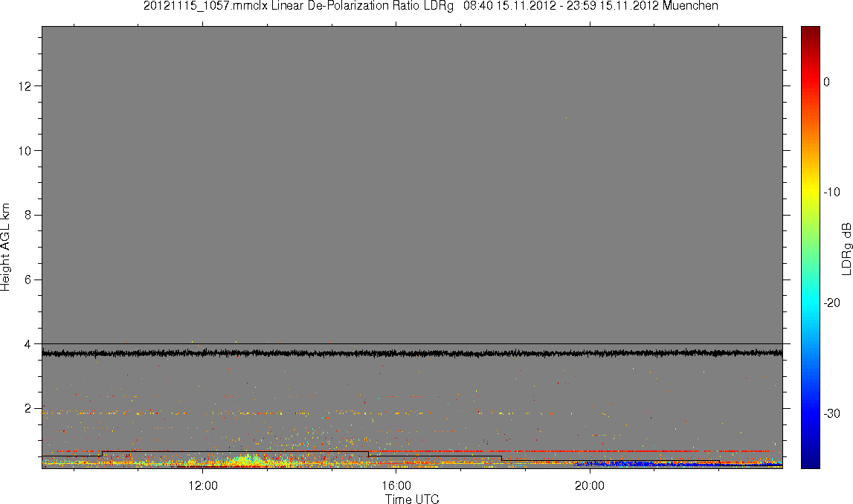Screen dimensions: 853x504
Task: Click the plot title text at top
Action: point(431,6)
